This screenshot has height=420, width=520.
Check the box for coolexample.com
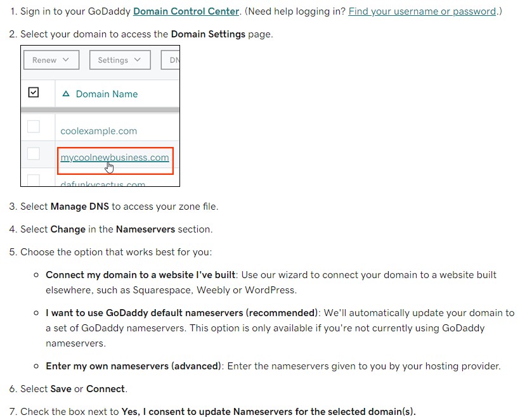[34, 127]
